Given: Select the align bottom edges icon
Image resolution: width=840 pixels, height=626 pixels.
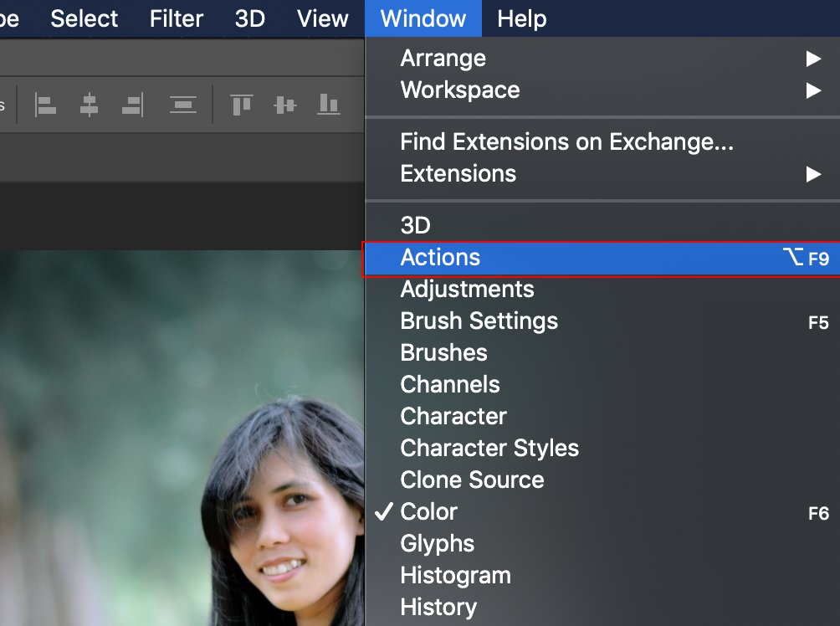Looking at the screenshot, I should tap(327, 105).
